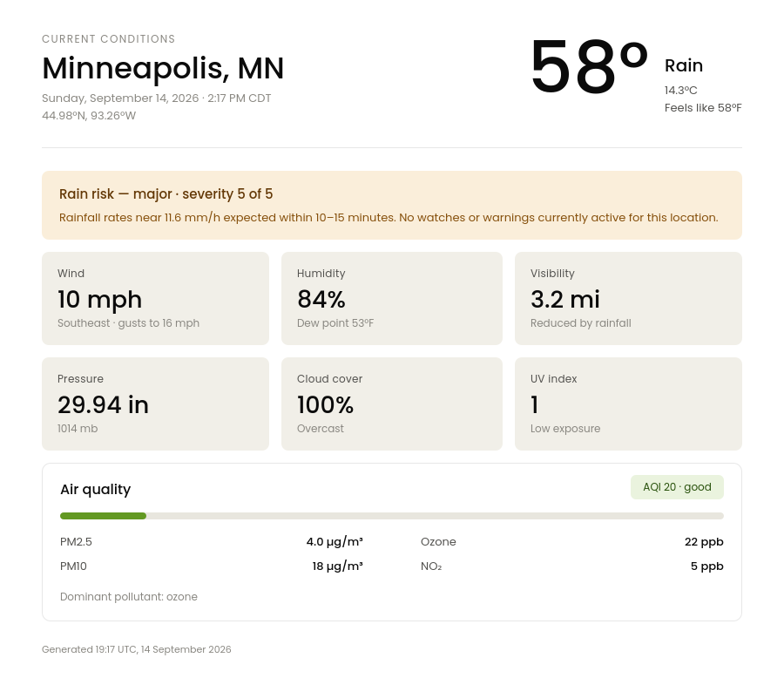
Task: Click the Generated 19:17 UTC footer timestamp
Action: pyautogui.click(x=137, y=649)
